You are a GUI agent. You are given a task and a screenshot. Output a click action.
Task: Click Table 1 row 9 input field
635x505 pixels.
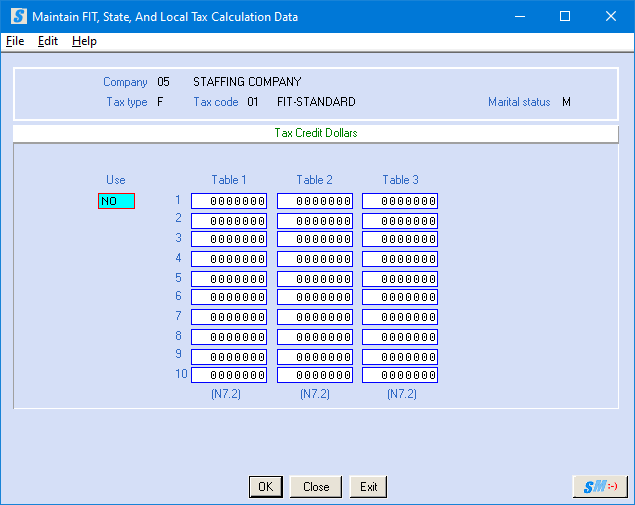pos(229,357)
